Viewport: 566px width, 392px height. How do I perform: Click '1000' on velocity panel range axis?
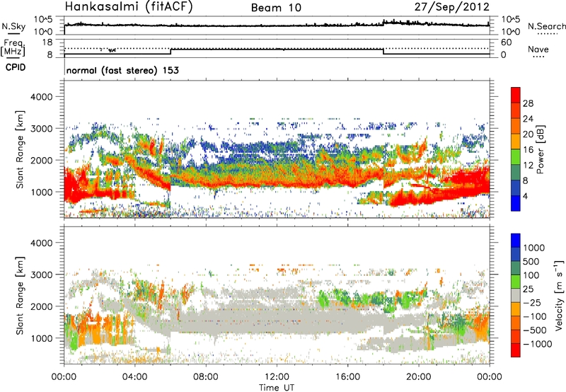click(41, 338)
